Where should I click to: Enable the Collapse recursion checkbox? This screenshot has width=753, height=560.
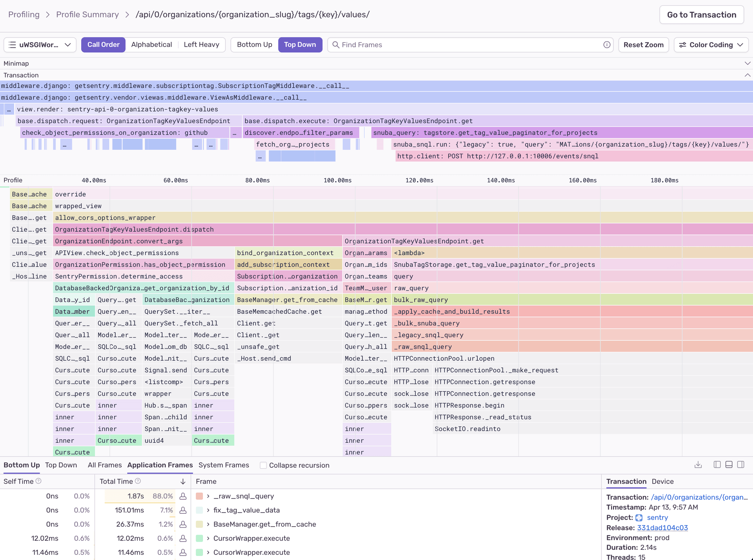tap(264, 465)
